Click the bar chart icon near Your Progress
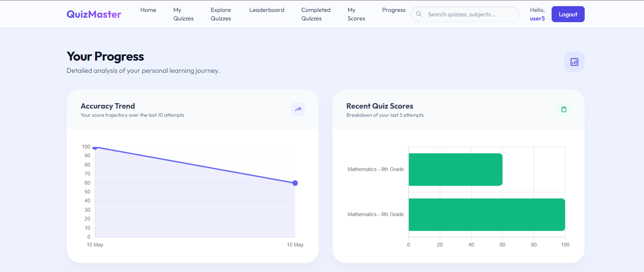 (574, 62)
